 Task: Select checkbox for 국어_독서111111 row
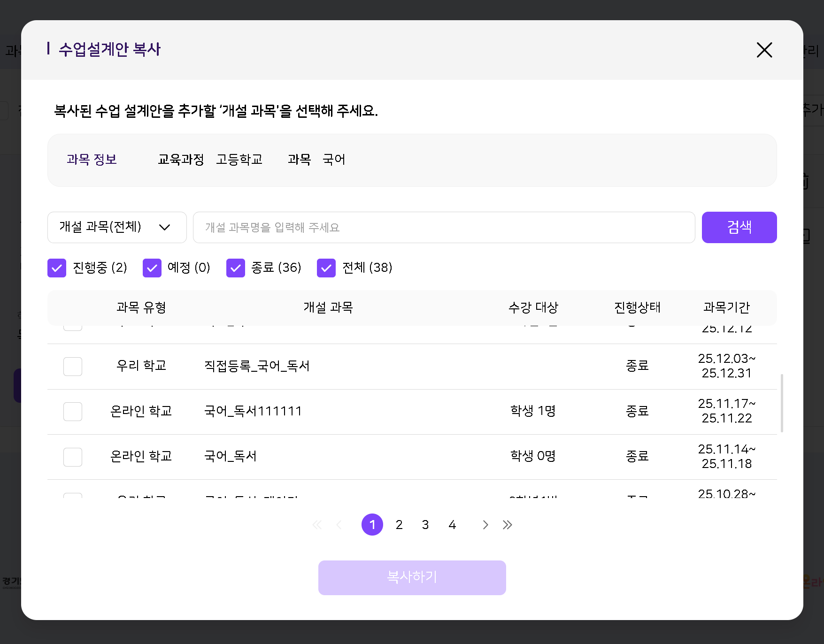click(x=73, y=412)
